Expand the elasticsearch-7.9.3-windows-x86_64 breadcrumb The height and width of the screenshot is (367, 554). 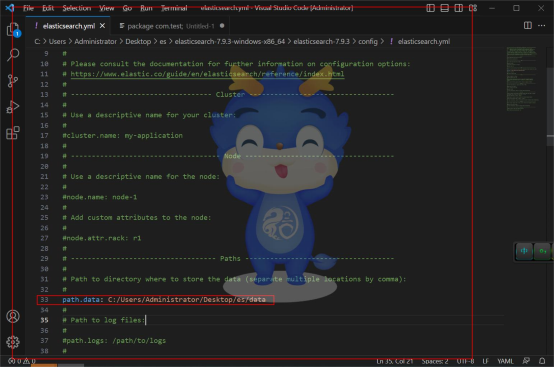point(230,42)
